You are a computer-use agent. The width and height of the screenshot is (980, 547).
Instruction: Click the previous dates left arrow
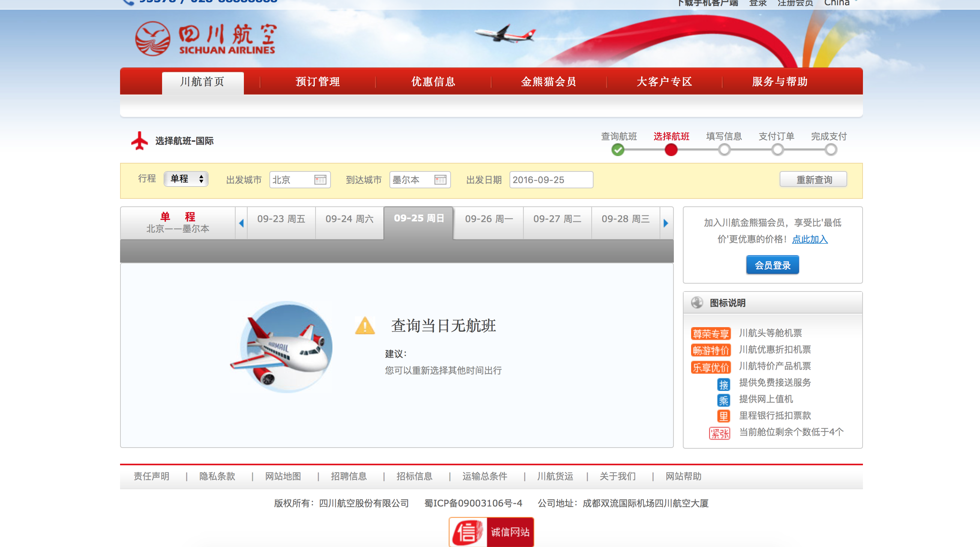[x=241, y=223]
